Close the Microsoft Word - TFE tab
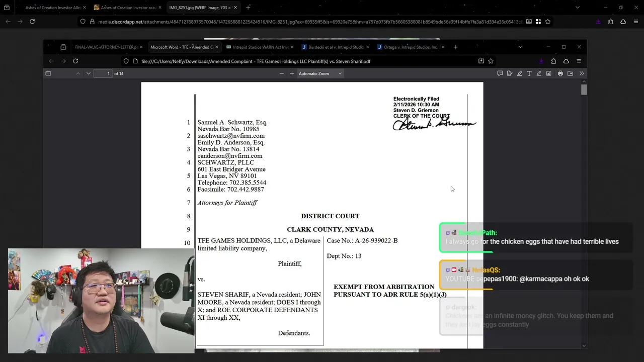The height and width of the screenshot is (362, 644). pyautogui.click(x=217, y=47)
